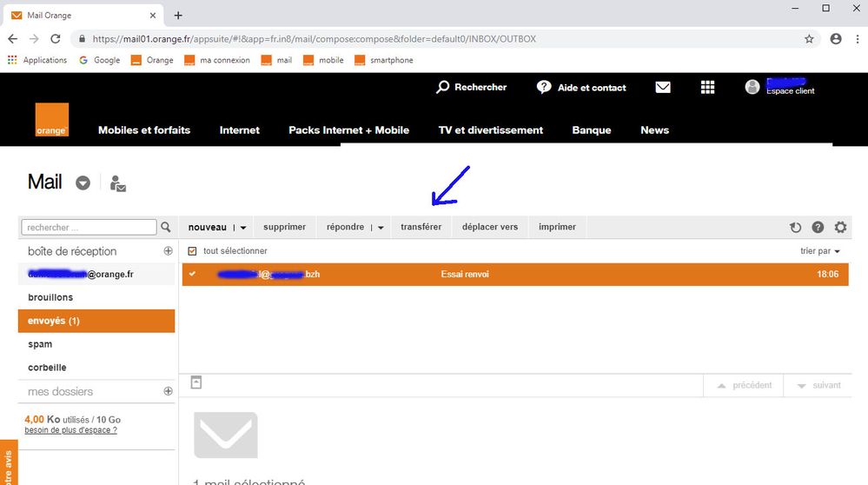Open the trier par sort dropdown

coord(820,251)
